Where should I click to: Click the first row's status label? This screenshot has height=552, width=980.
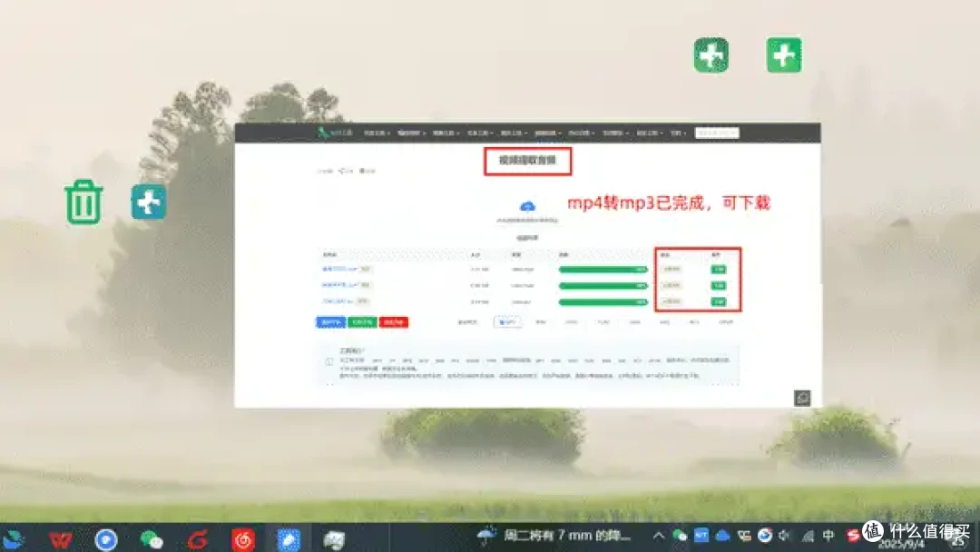pyautogui.click(x=671, y=270)
